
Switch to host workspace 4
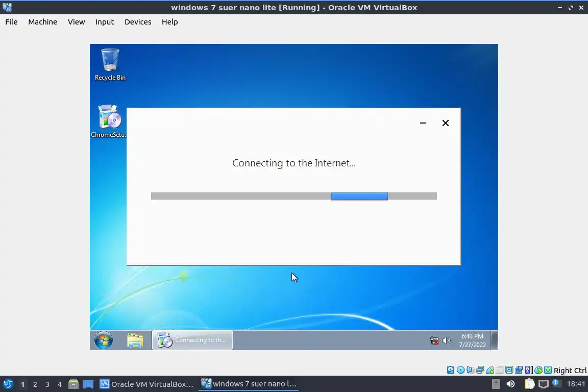[60, 384]
